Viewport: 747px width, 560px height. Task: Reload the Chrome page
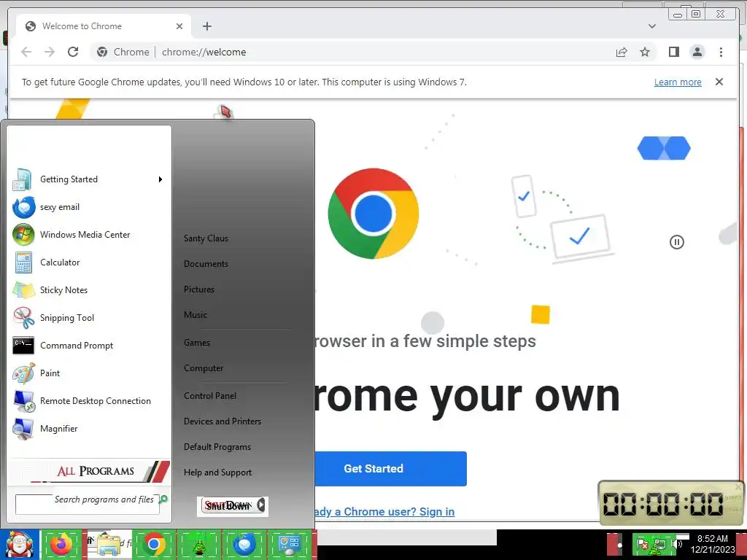(73, 52)
